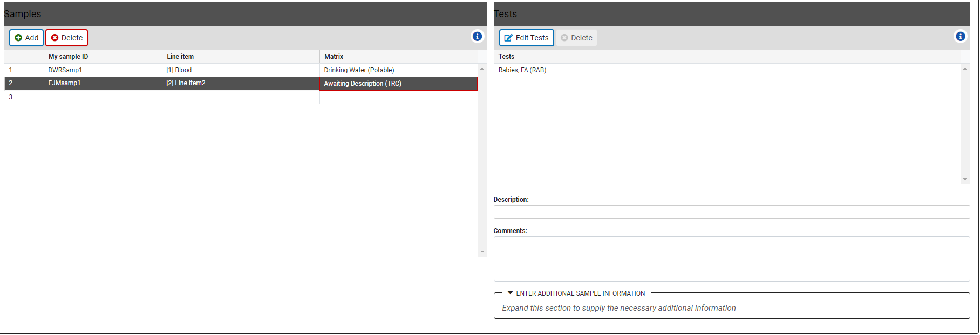Open the Awaiting Description (TRC) matrix cell
The height and width of the screenshot is (335, 980).
click(x=398, y=84)
